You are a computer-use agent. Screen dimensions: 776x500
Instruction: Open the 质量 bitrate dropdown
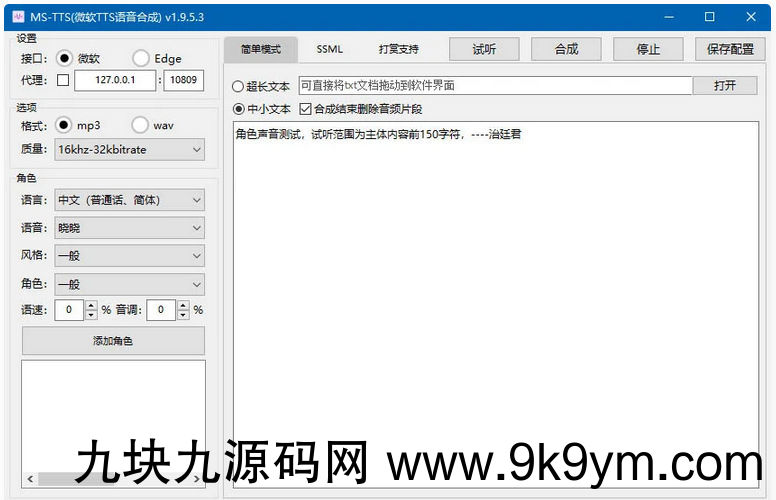point(130,150)
